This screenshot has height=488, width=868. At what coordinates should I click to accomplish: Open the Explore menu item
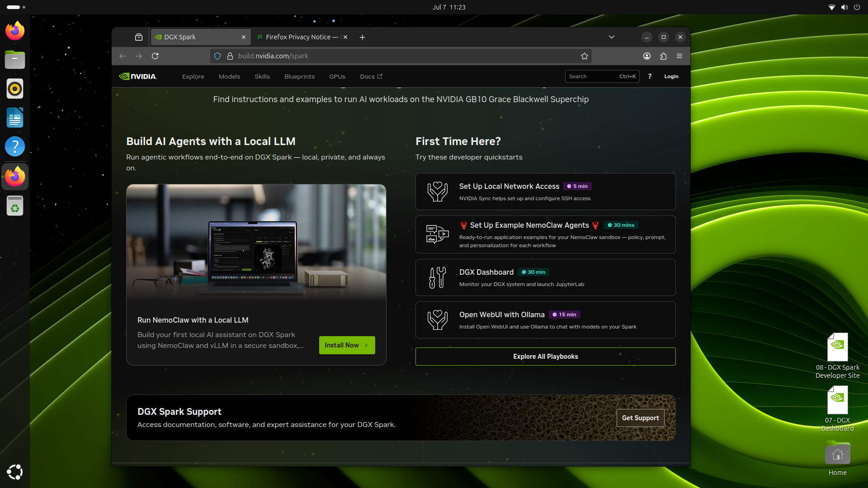tap(193, 76)
